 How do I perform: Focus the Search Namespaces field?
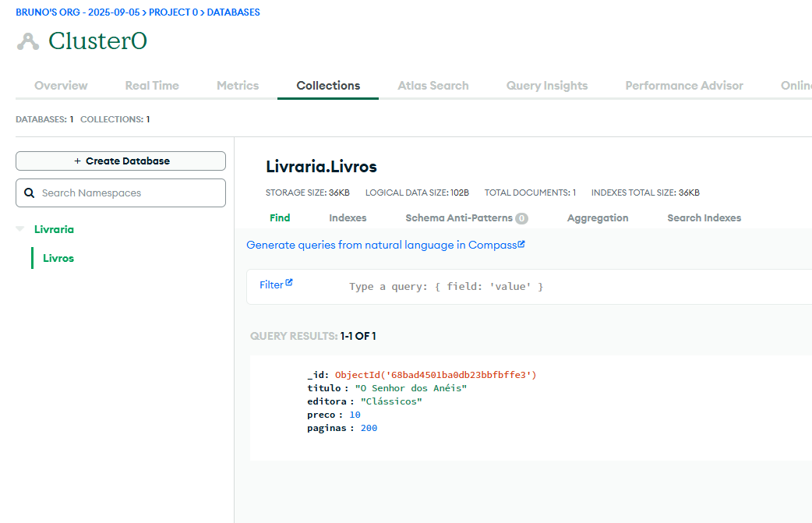(121, 193)
